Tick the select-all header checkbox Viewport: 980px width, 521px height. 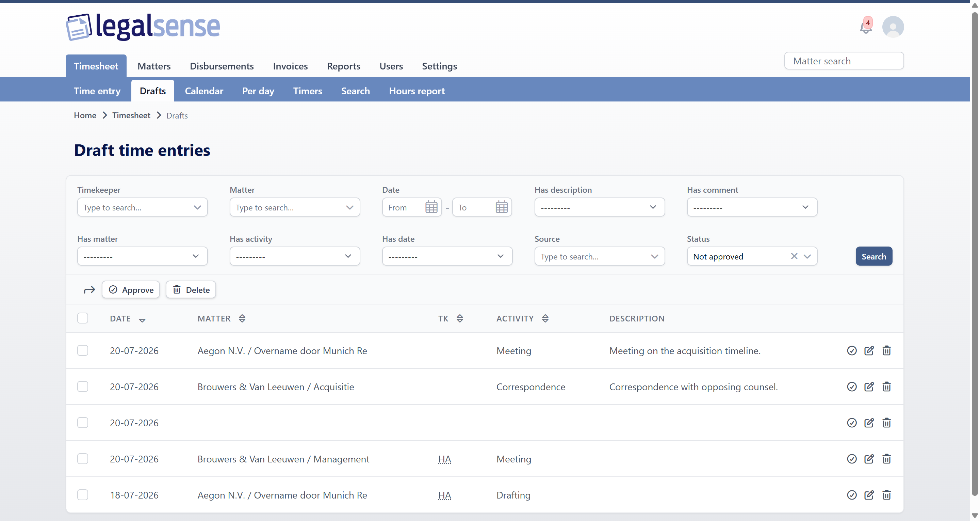click(83, 318)
